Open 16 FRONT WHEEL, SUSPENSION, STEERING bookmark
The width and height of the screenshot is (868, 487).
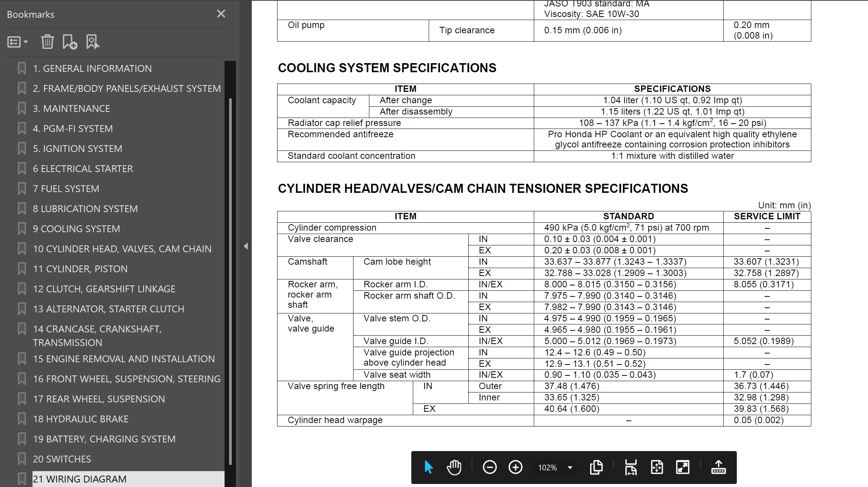click(127, 379)
